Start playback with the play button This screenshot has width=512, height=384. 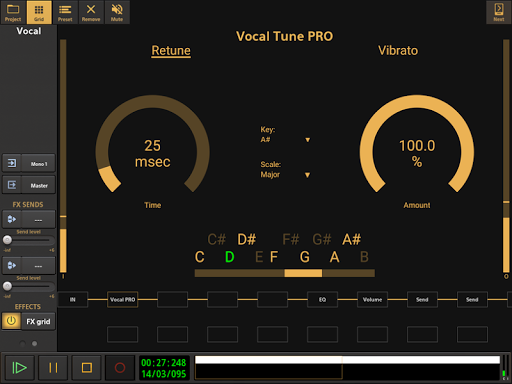[x=19, y=368]
